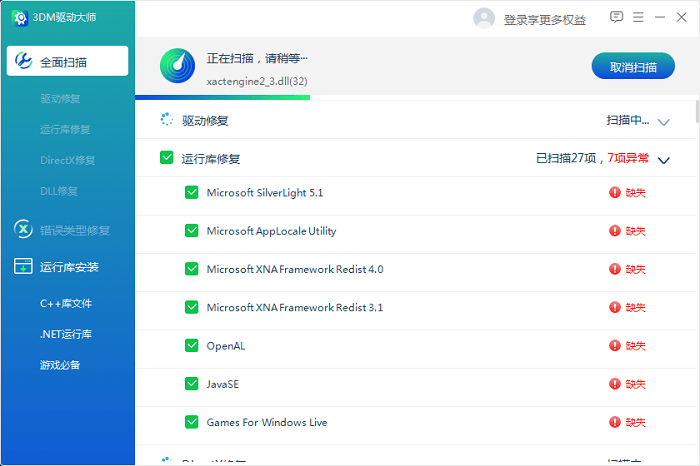Close the 3DM驱动大师 window
The height and width of the screenshot is (466, 700).
(681, 17)
